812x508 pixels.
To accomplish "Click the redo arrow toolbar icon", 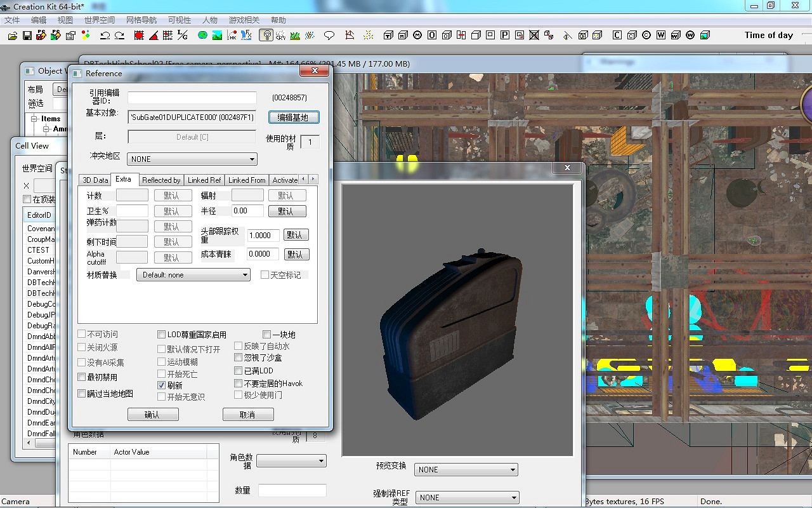I will 119,36.
